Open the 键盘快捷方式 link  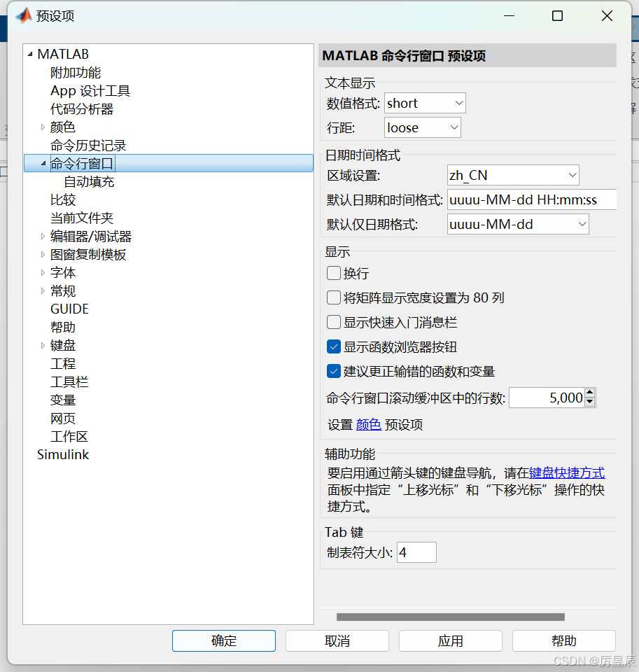[567, 472]
